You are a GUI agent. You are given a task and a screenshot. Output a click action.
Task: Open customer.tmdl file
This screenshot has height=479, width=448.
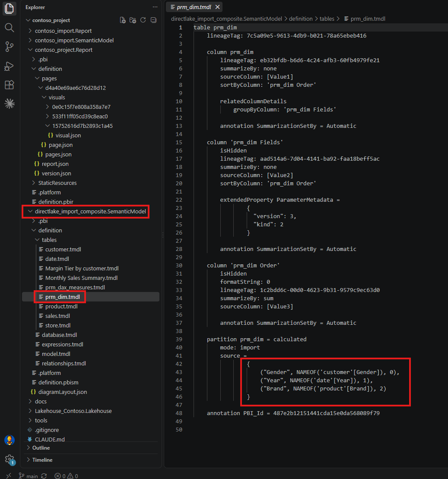click(x=63, y=249)
